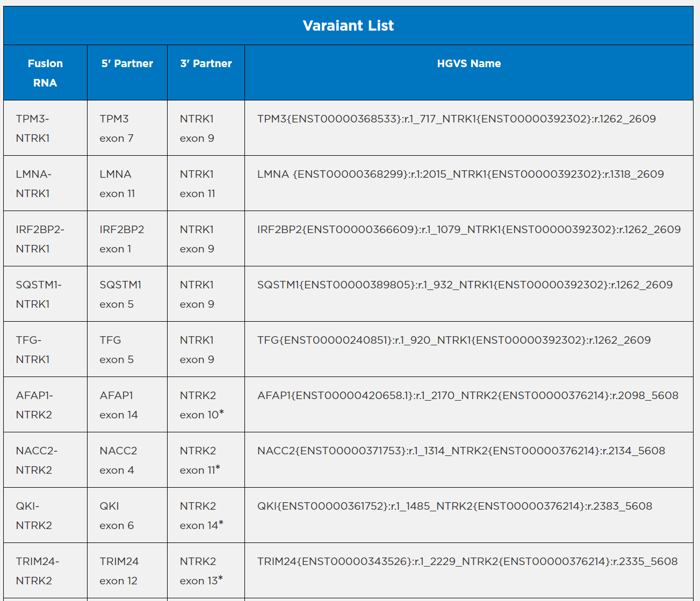This screenshot has height=601, width=700.
Task: Click the TPM3 HGVS name string
Action: pyautogui.click(x=456, y=119)
